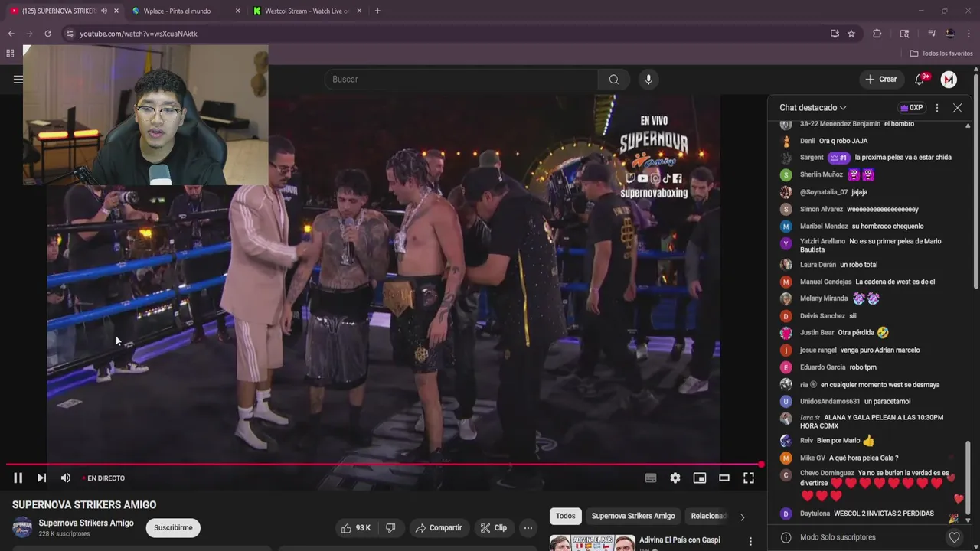Open the Crear menu
The image size is (980, 551).
[880, 80]
